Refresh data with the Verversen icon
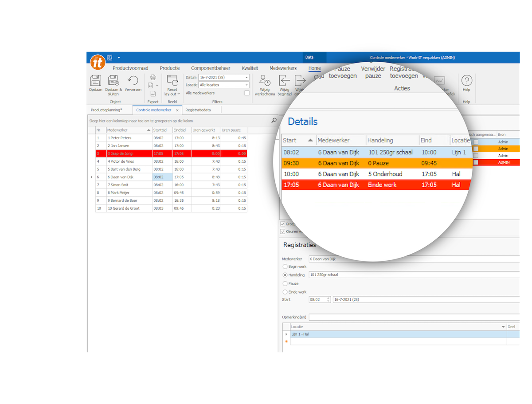532x404 pixels. point(133,81)
